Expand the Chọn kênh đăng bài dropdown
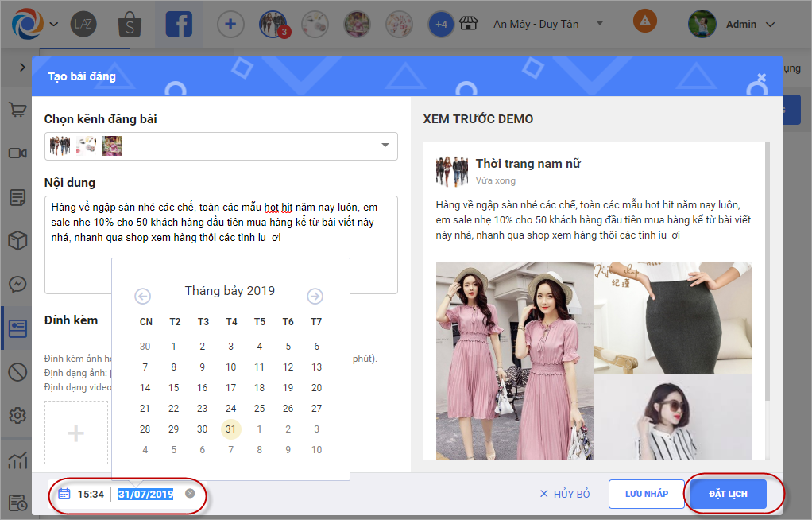 (x=385, y=146)
